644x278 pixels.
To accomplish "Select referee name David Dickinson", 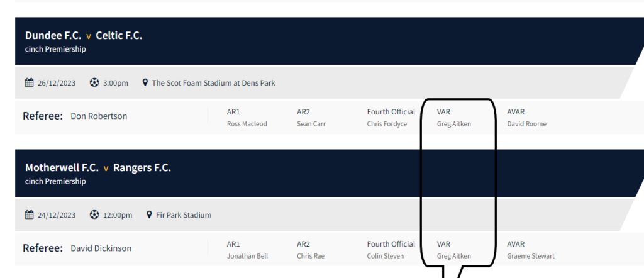I will [101, 248].
